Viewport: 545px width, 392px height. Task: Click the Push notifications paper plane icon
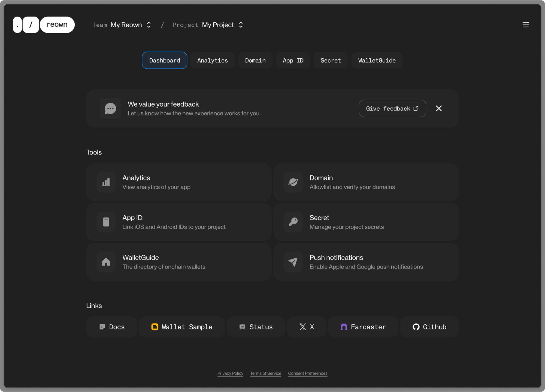click(293, 262)
